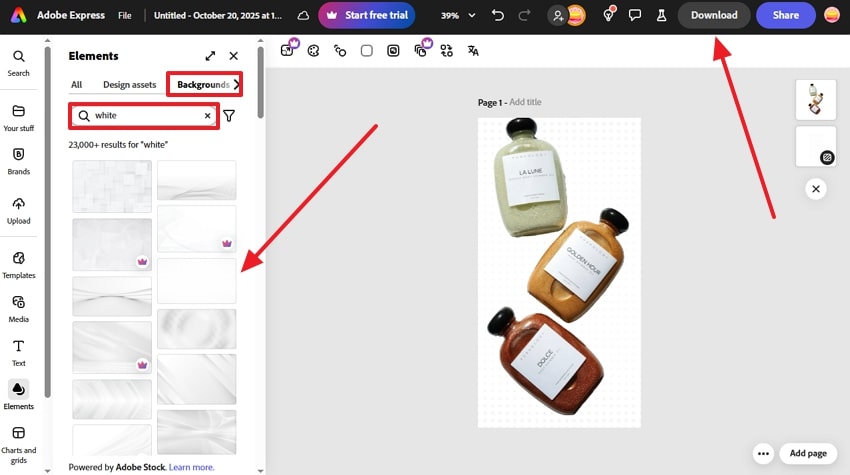Open the color theme palette icon
This screenshot has width=850, height=475.
click(313, 51)
